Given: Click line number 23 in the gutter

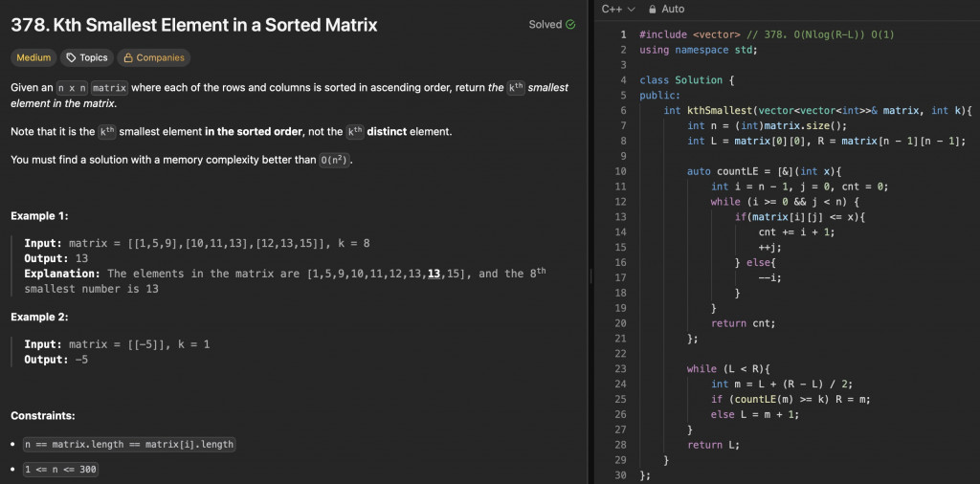Looking at the screenshot, I should pyautogui.click(x=619, y=368).
